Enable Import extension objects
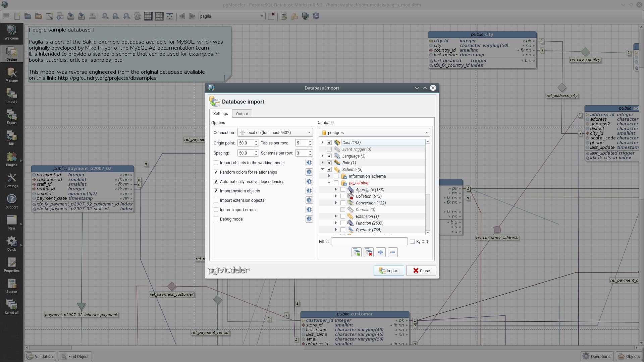644x362 pixels. coord(216,200)
